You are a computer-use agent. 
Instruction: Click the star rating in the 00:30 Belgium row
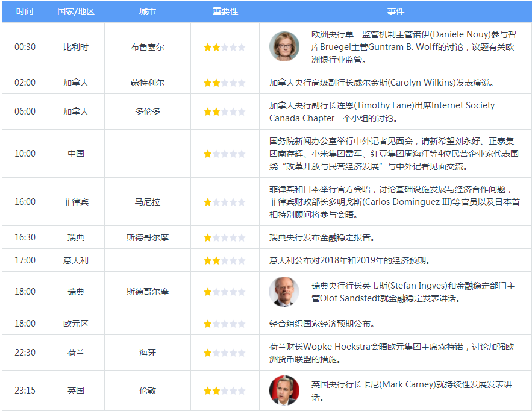click(x=224, y=47)
